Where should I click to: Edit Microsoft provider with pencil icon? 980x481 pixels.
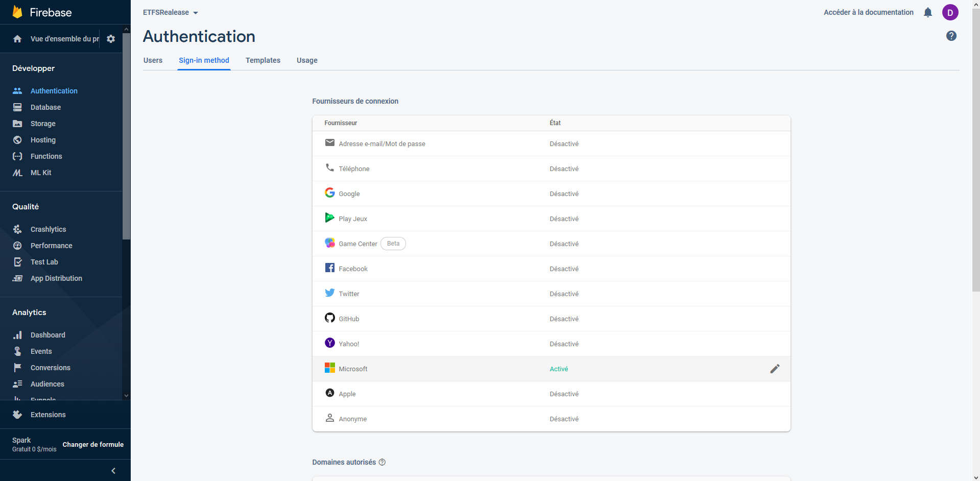click(775, 369)
